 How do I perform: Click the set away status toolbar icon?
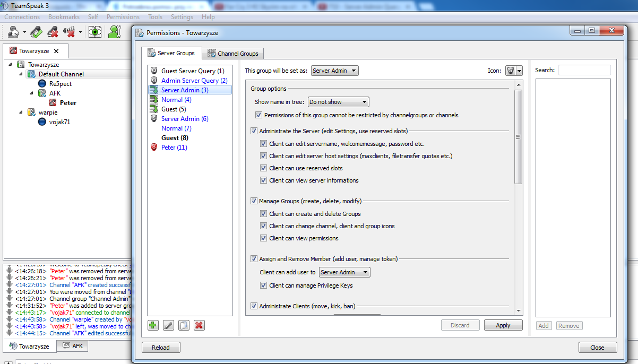point(14,32)
